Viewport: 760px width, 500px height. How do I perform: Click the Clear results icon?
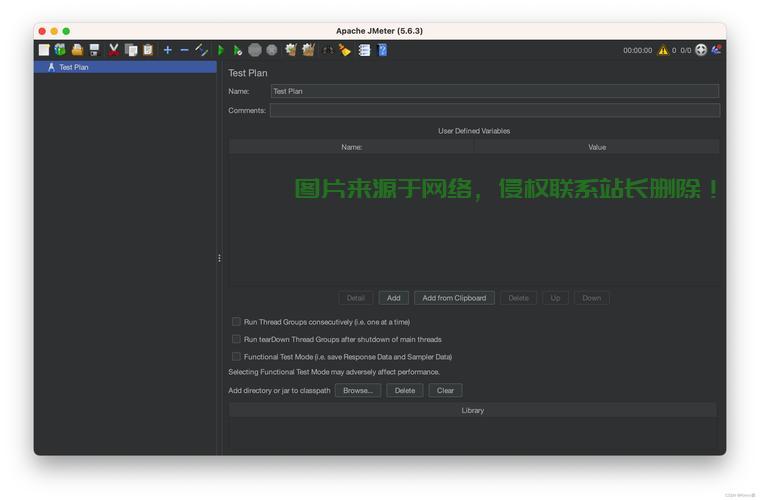(x=291, y=49)
